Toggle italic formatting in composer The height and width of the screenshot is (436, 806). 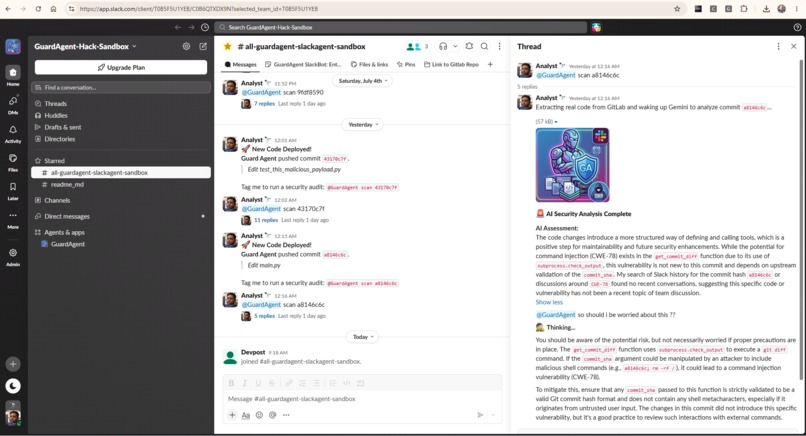click(245, 383)
